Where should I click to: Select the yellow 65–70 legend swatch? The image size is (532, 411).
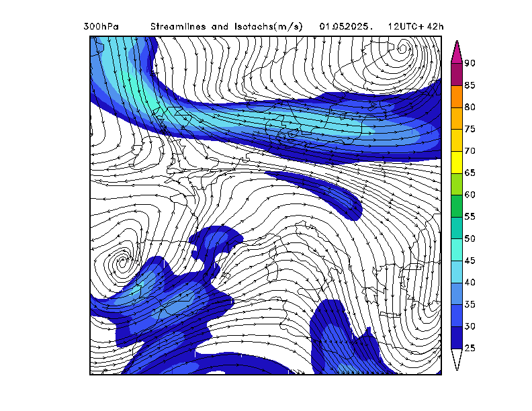[x=457, y=162]
